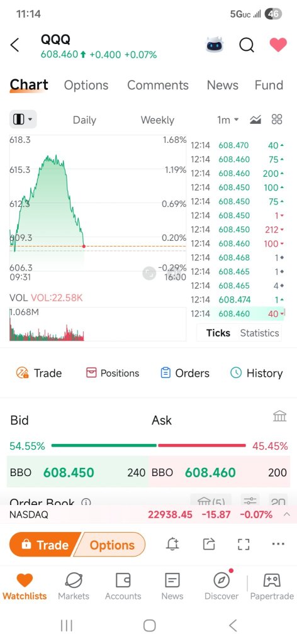Open search with the magnifier icon

pos(247,45)
